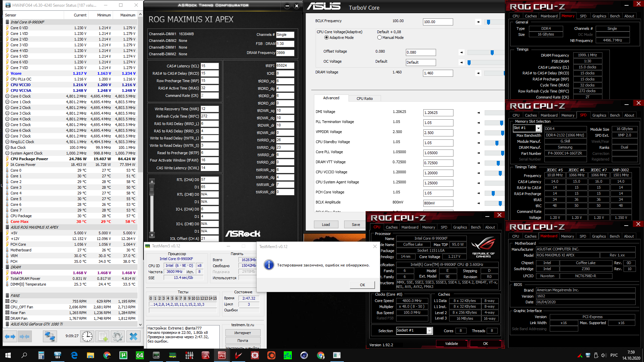Screen dimensions: 644x362
Task: Click ROG CPU-Z taskbar icon
Action: [222, 355]
